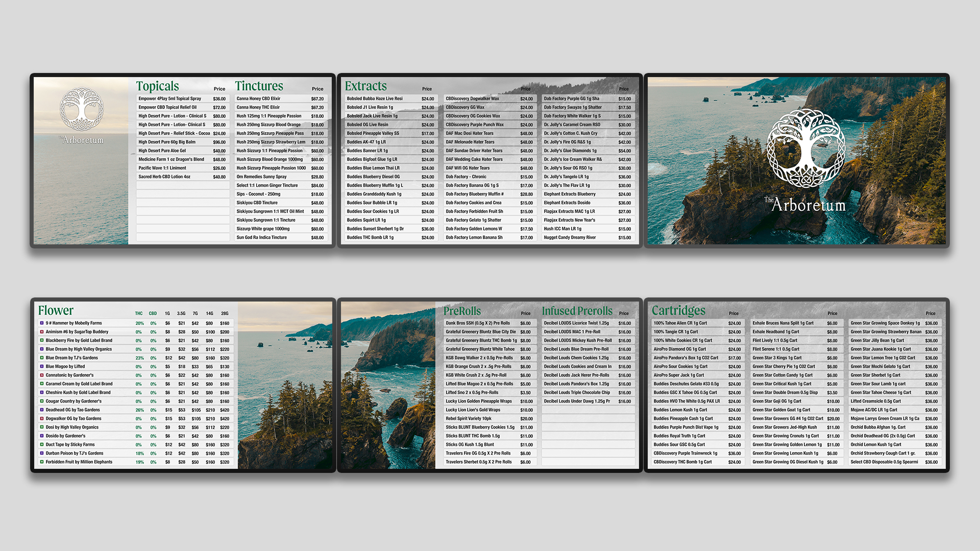Click the THC column header in Flower
The height and width of the screenshot is (551, 980).
139,313
